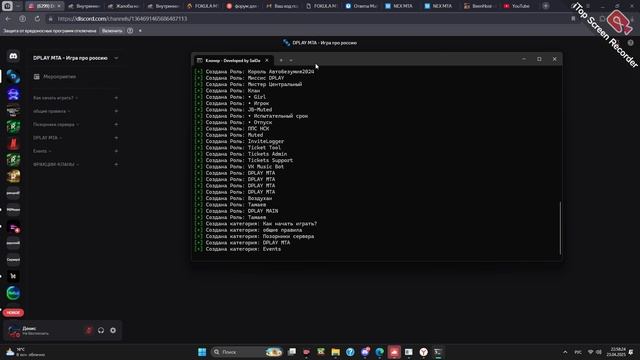Collapse the 'Позорники сервера' category
The height and width of the screenshot is (360, 640).
click(x=56, y=124)
